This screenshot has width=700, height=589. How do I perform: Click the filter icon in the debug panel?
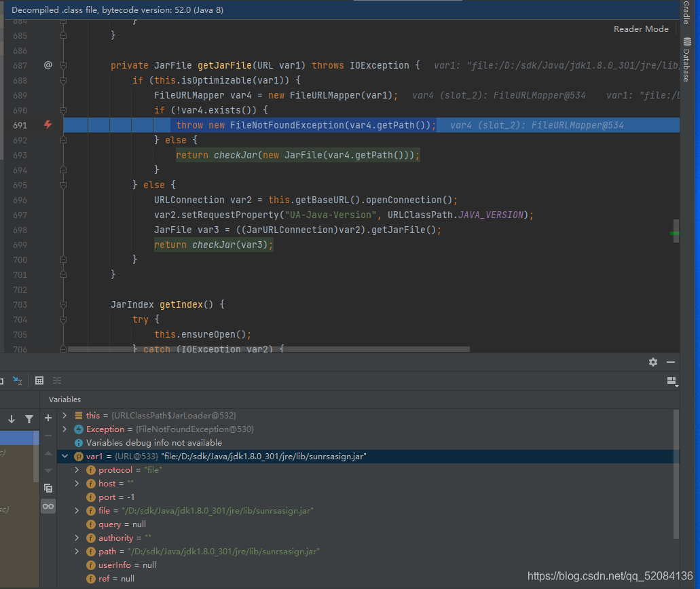click(x=30, y=418)
